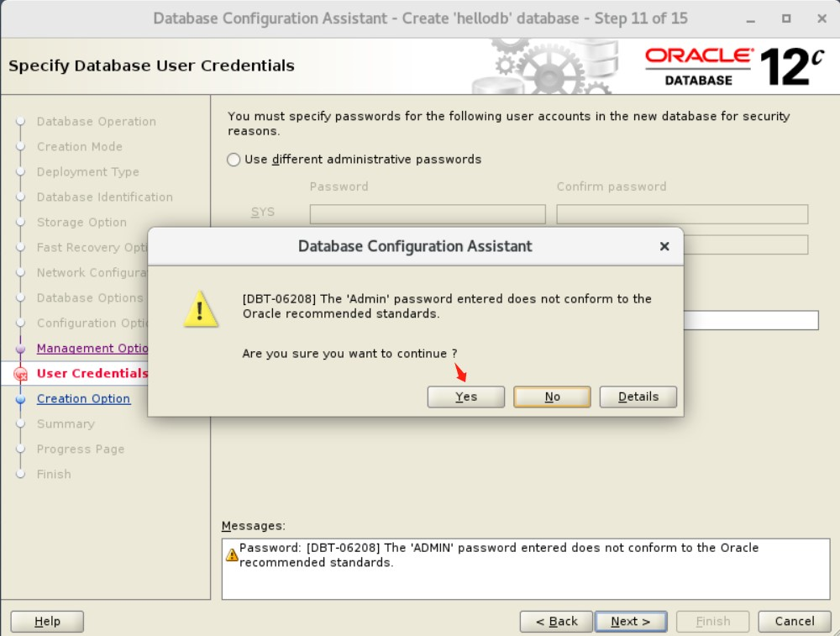Click the SYS account label
The image size is (840, 636).
262,213
